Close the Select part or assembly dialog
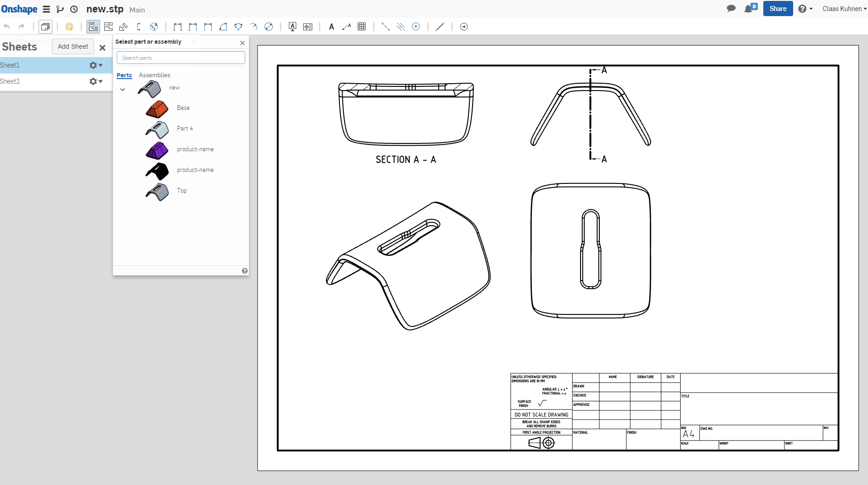 [242, 43]
